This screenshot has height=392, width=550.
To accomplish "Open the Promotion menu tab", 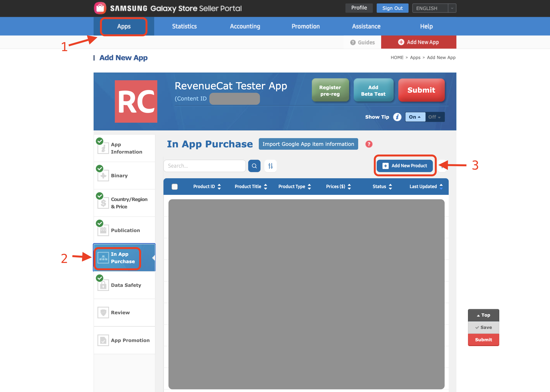I will pos(306,26).
